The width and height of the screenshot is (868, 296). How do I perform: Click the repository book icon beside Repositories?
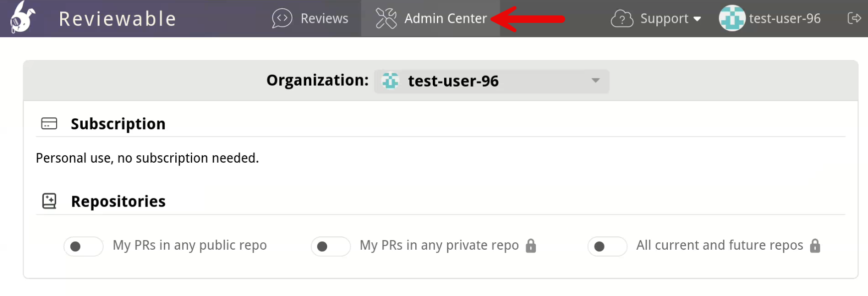pos(49,200)
